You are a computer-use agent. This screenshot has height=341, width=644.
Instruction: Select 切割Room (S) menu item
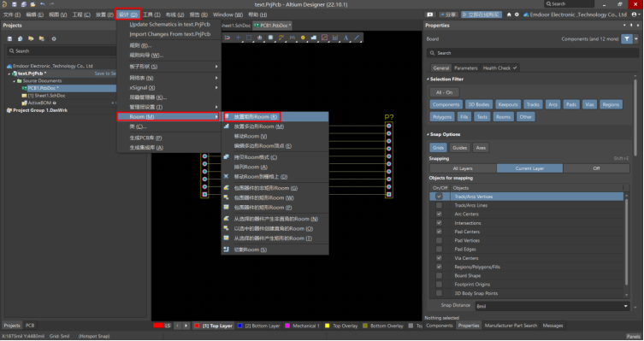click(x=275, y=250)
